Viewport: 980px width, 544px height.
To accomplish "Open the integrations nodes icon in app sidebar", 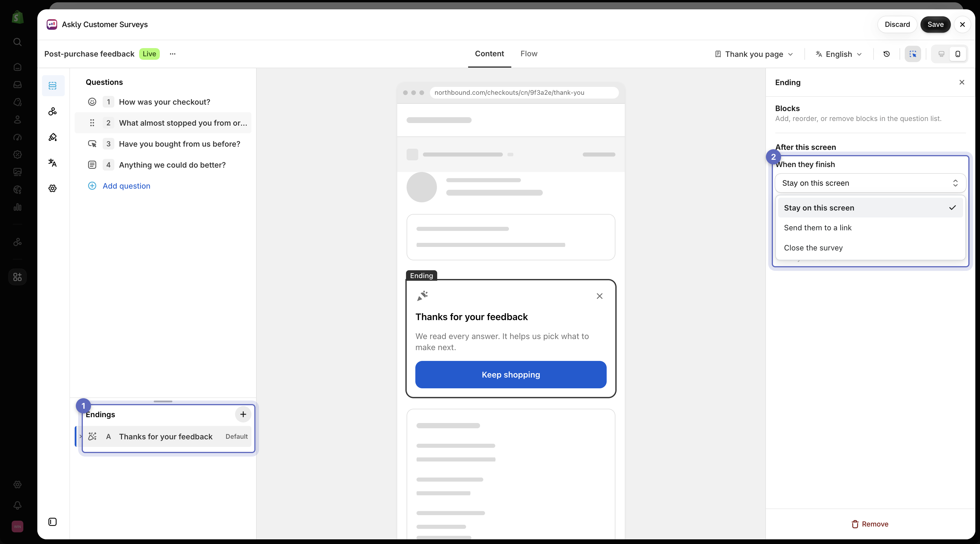I will (52, 111).
